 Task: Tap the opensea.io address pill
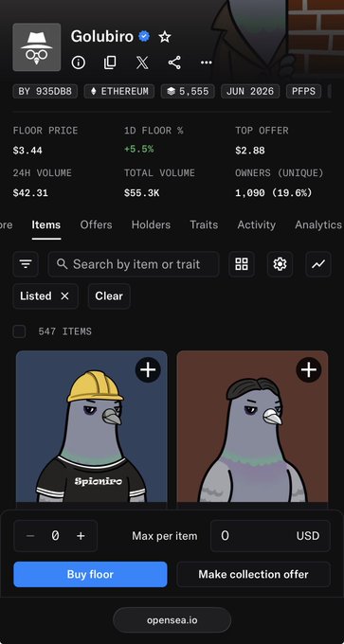(172, 619)
